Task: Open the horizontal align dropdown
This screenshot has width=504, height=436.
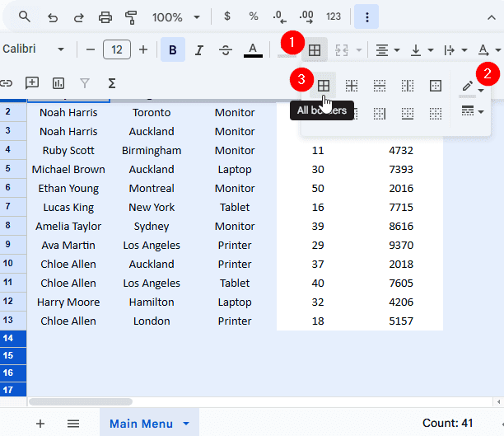Action: 388,50
